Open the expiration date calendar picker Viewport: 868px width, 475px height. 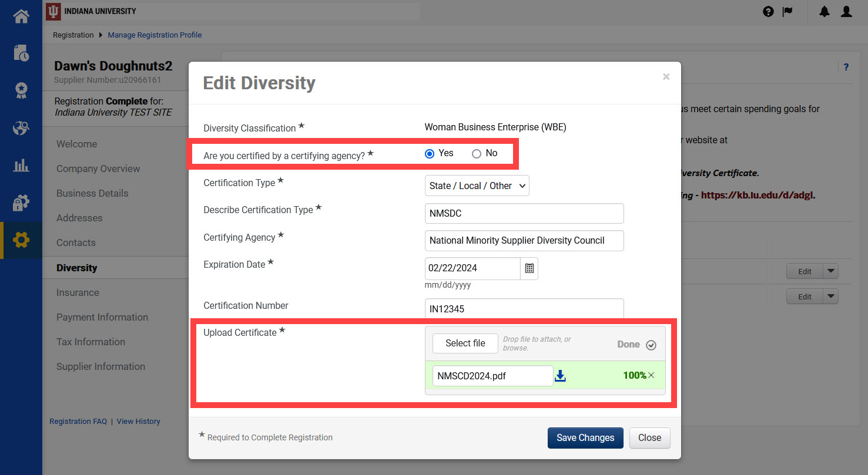(529, 268)
